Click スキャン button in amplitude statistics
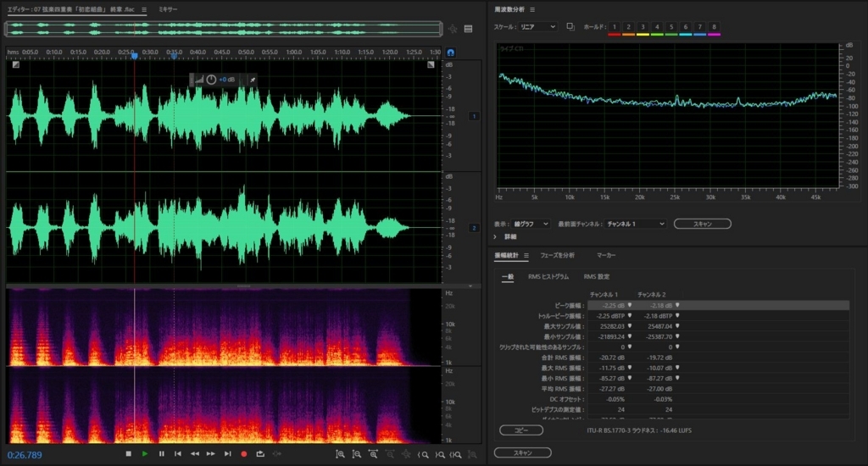 pyautogui.click(x=522, y=452)
